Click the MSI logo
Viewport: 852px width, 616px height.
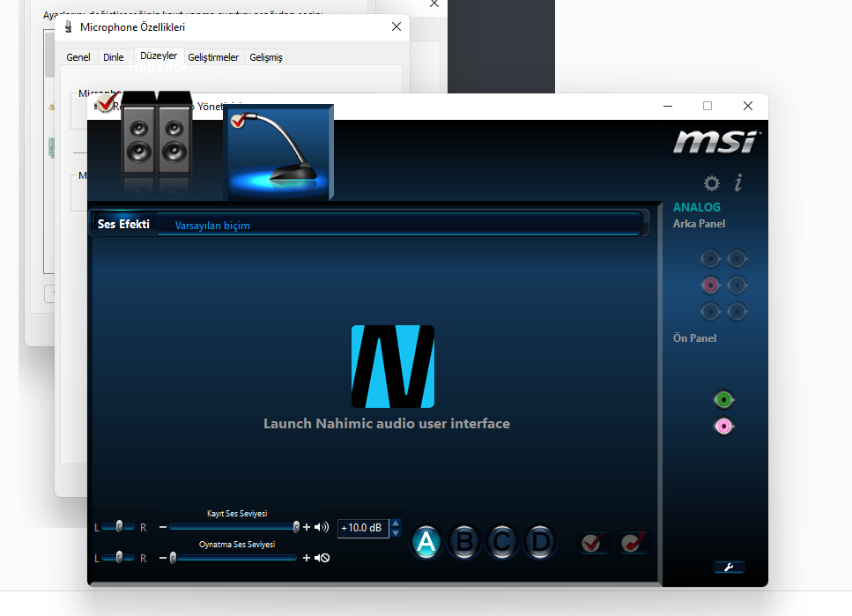click(715, 142)
